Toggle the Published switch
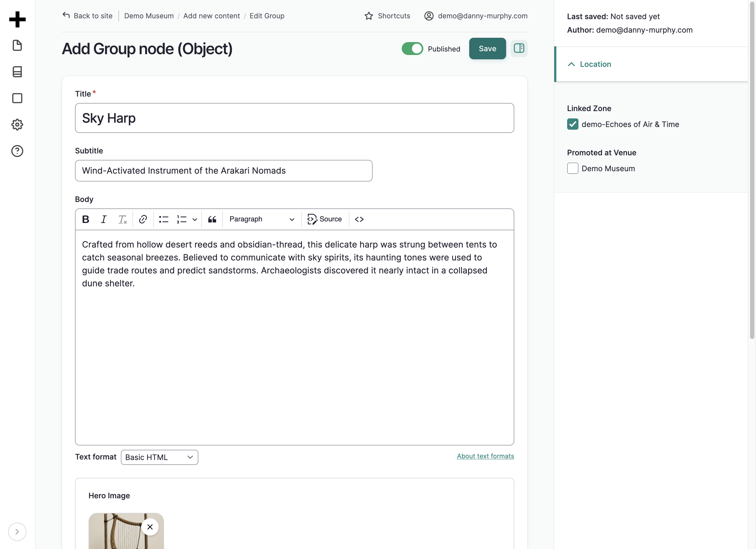756x549 pixels. coord(412,49)
